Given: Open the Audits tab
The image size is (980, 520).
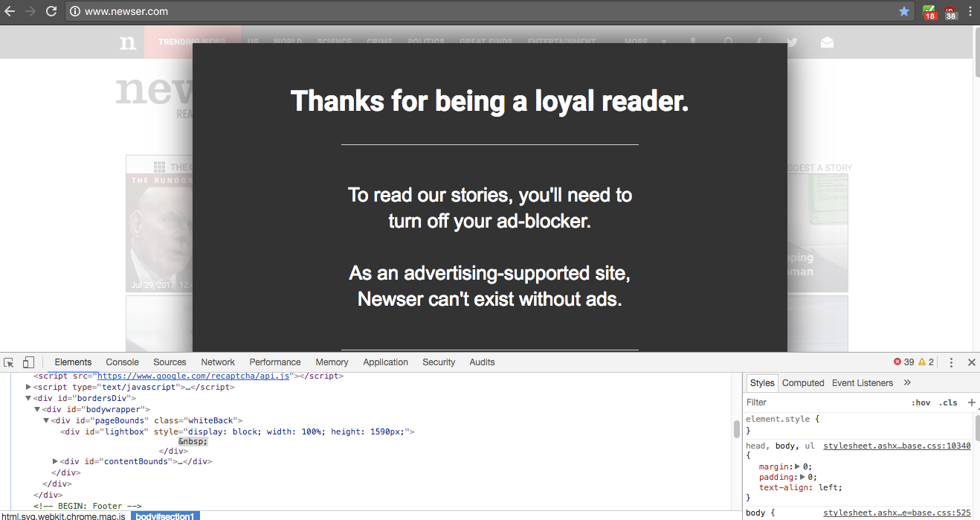Looking at the screenshot, I should point(482,362).
